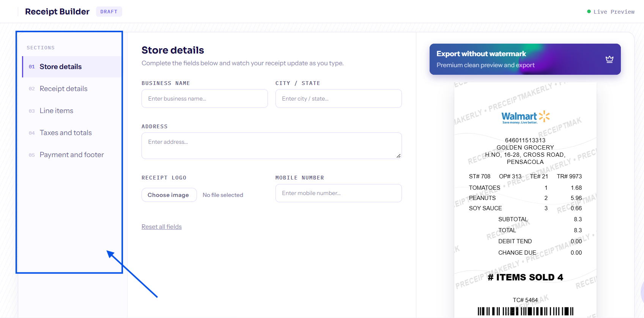644x318 pixels.
Task: Click DEBIT TEND row on receipt
Action: 540,241
